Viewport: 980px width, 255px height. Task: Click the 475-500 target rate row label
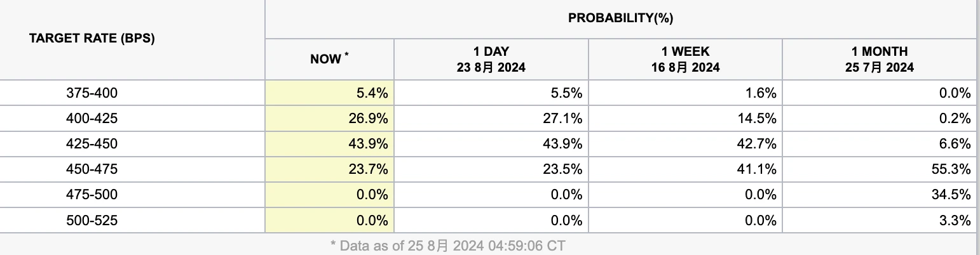(92, 195)
